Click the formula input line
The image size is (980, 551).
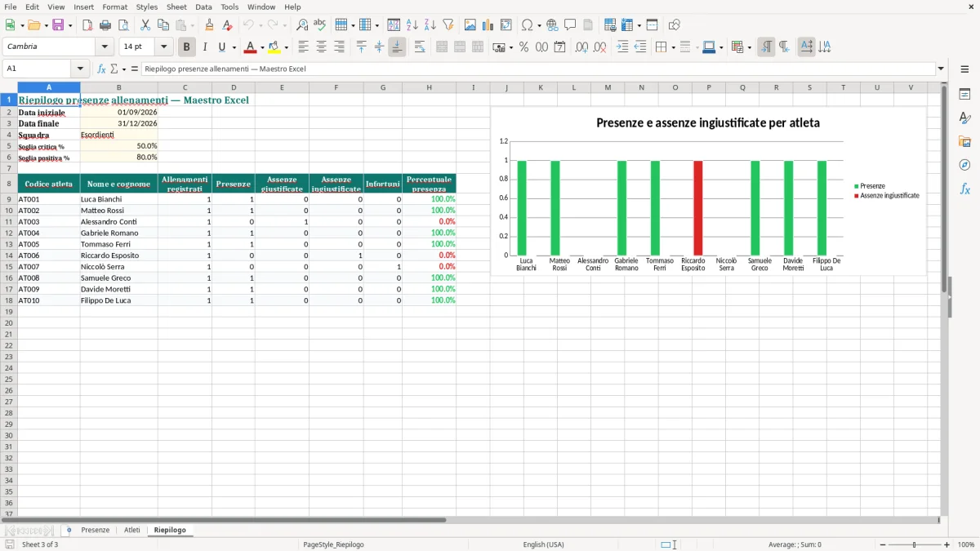click(537, 69)
